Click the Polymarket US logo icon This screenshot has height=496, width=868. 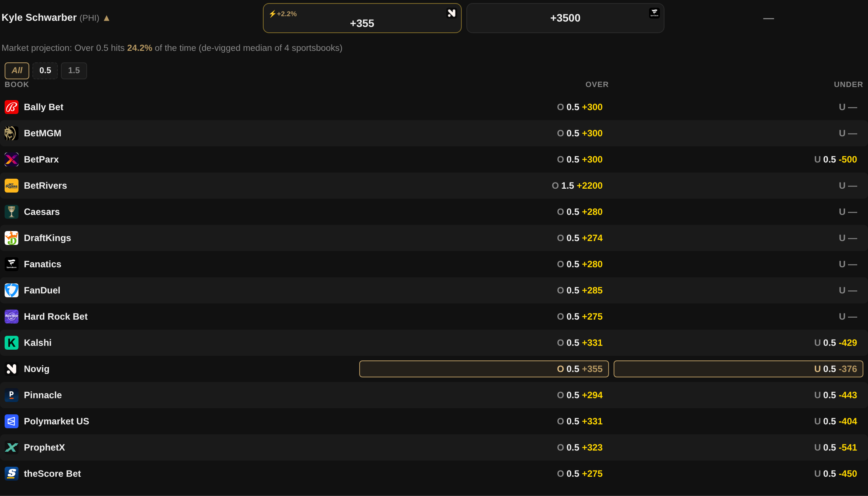tap(12, 421)
